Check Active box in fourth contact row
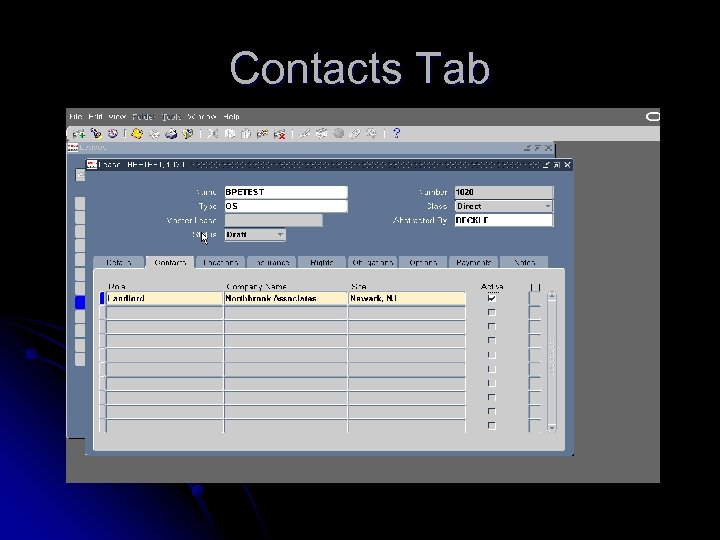The image size is (720, 540). 492,340
